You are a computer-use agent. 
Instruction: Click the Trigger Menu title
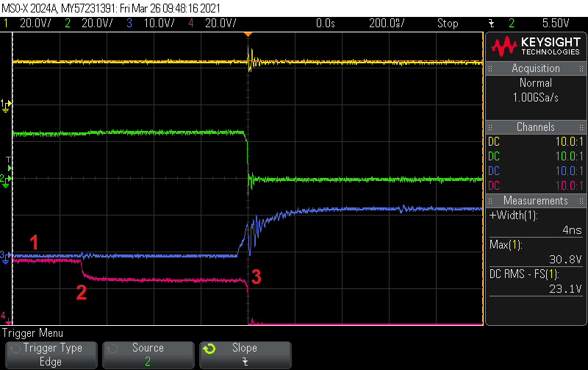[x=32, y=333]
